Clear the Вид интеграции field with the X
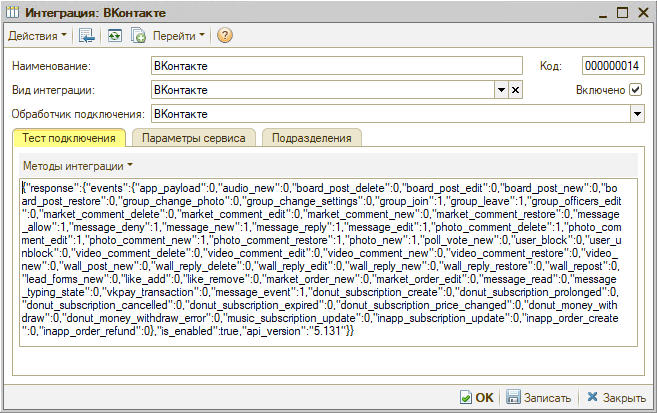The height and width of the screenshot is (413, 657). pyautogui.click(x=515, y=90)
